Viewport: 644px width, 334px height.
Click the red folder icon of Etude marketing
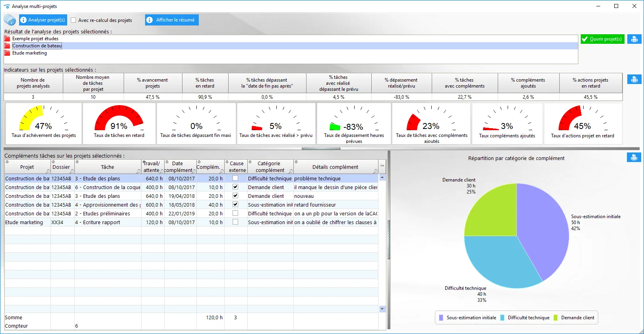7,53
